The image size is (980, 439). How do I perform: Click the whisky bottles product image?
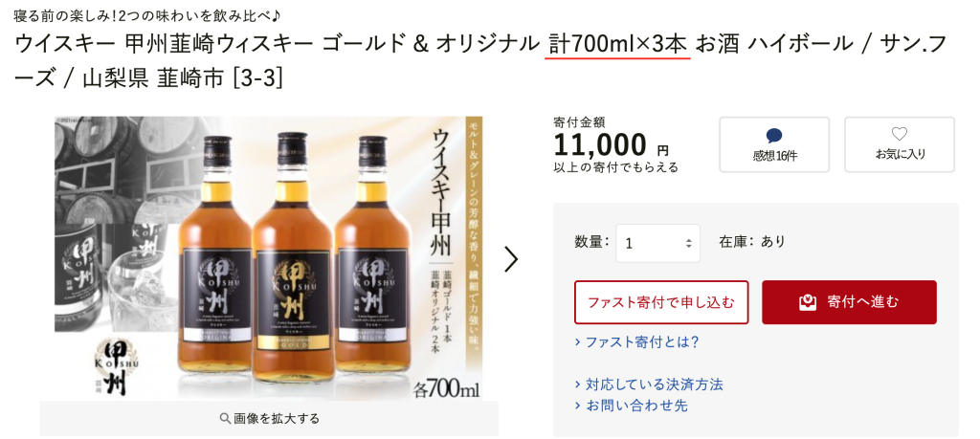(269, 258)
